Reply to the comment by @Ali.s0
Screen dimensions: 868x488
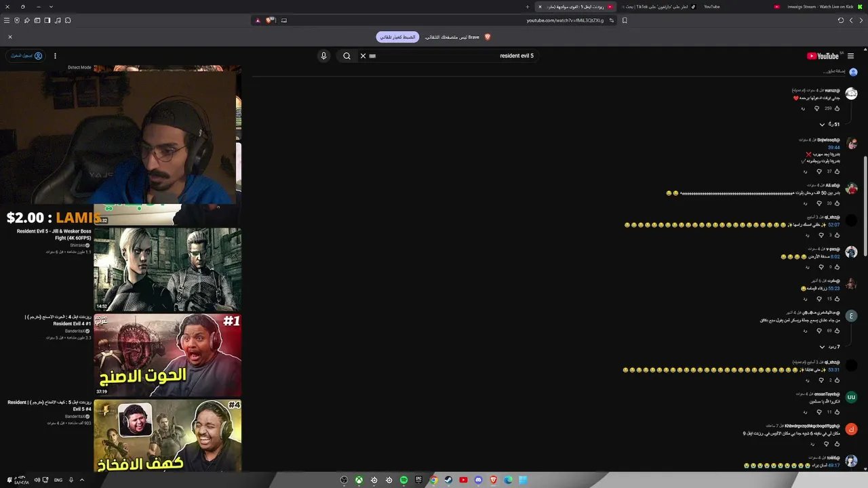[805, 203]
